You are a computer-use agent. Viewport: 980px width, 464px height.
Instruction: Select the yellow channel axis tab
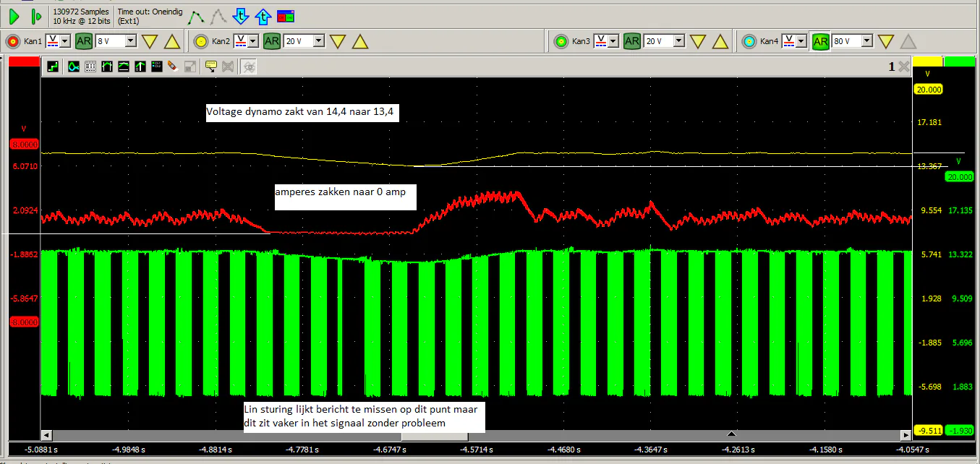pos(927,61)
